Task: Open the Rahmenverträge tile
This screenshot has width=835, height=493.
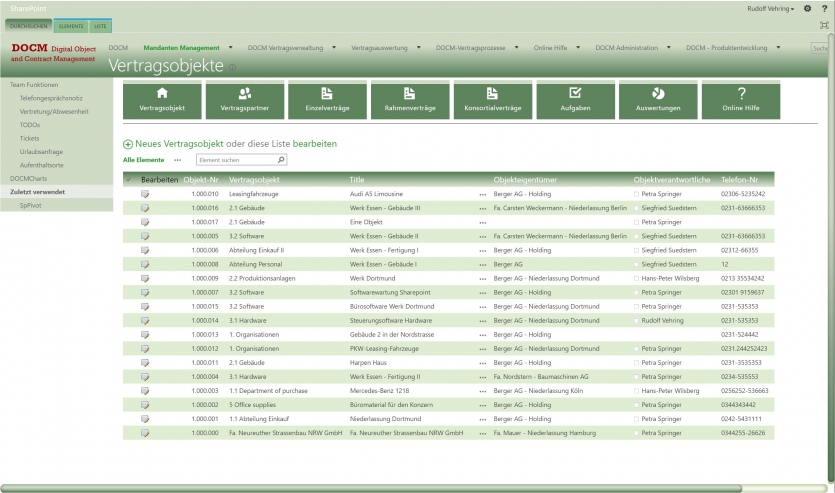Action: point(410,100)
